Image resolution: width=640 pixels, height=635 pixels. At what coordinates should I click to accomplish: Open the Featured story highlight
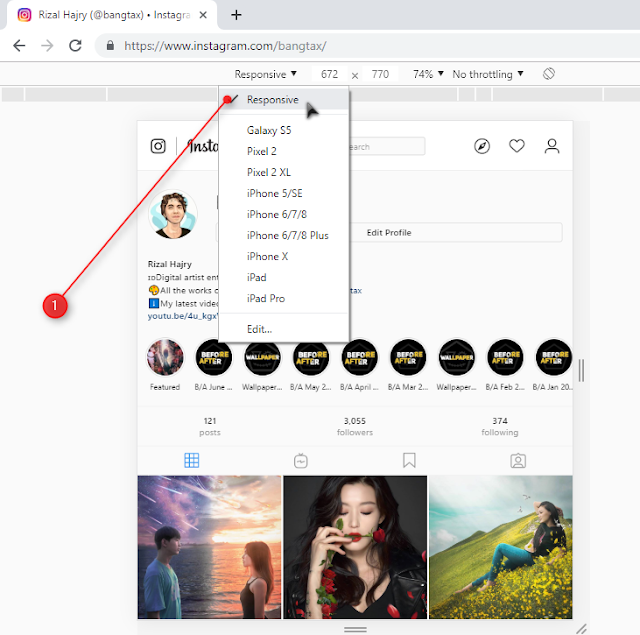[x=165, y=357]
